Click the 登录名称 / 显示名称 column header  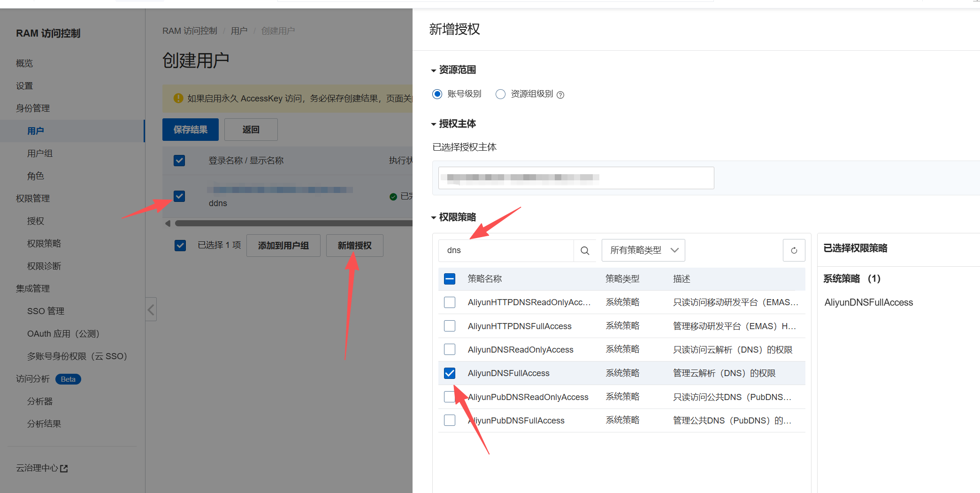click(246, 161)
